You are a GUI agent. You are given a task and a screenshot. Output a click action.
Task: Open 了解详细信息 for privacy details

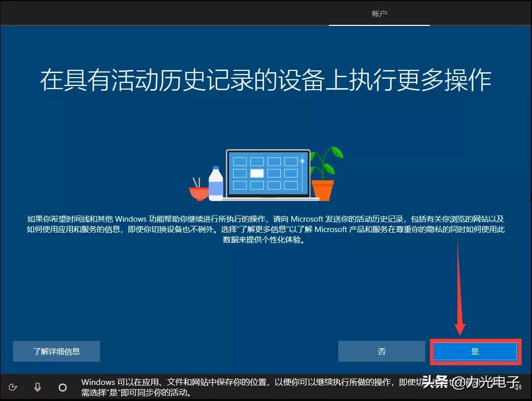[56, 351]
